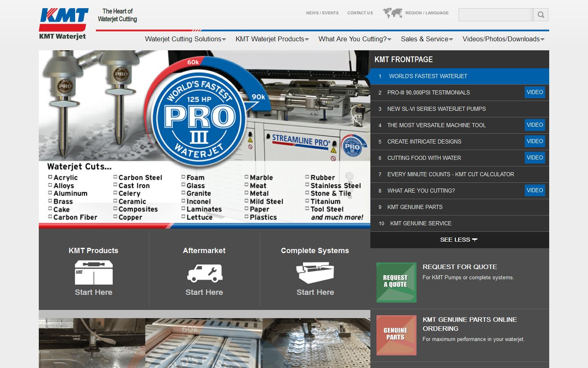Image resolution: width=588 pixels, height=368 pixels.
Task: Click the Aftermarket service van icon
Action: [204, 273]
